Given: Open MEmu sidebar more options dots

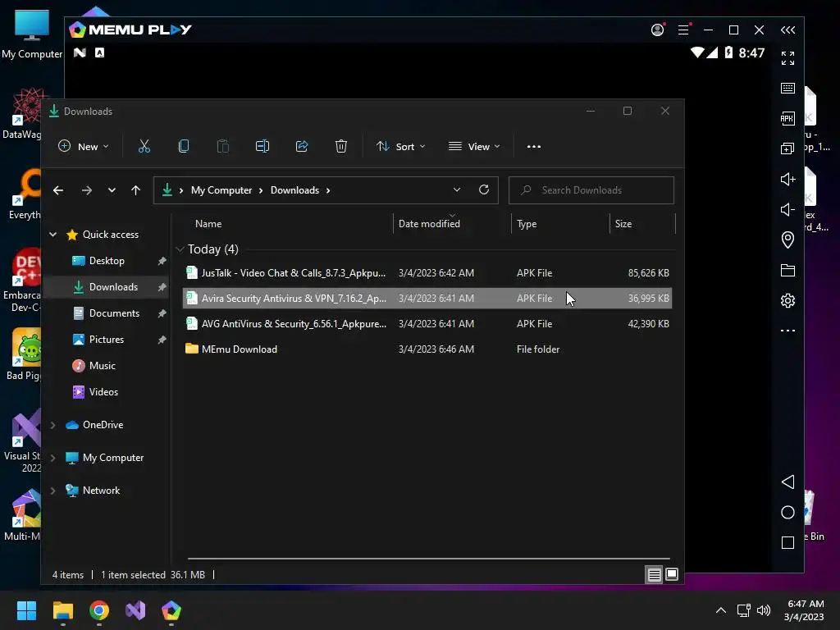Looking at the screenshot, I should click(787, 331).
